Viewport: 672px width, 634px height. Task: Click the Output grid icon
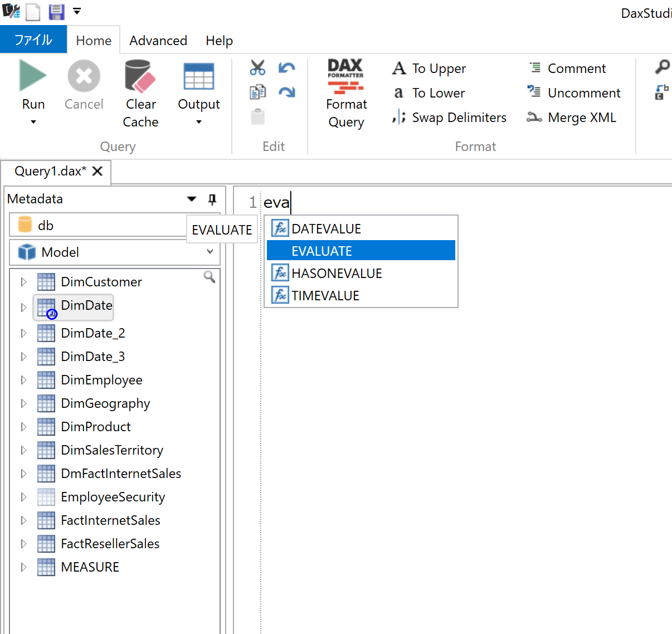(x=199, y=76)
